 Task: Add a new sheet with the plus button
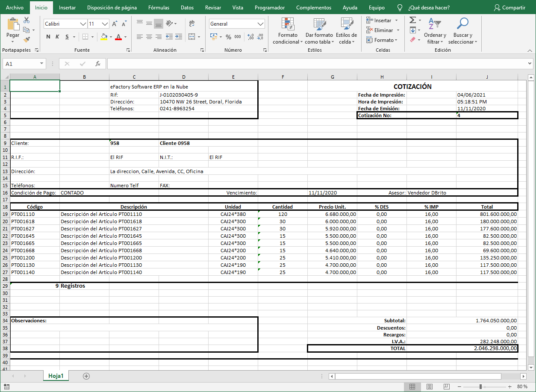[86, 376]
